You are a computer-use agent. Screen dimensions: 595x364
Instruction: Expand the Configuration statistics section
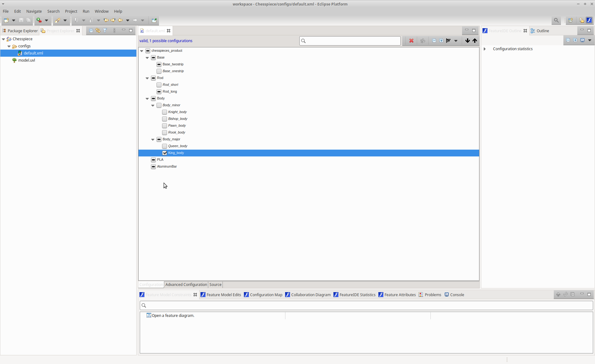point(484,49)
